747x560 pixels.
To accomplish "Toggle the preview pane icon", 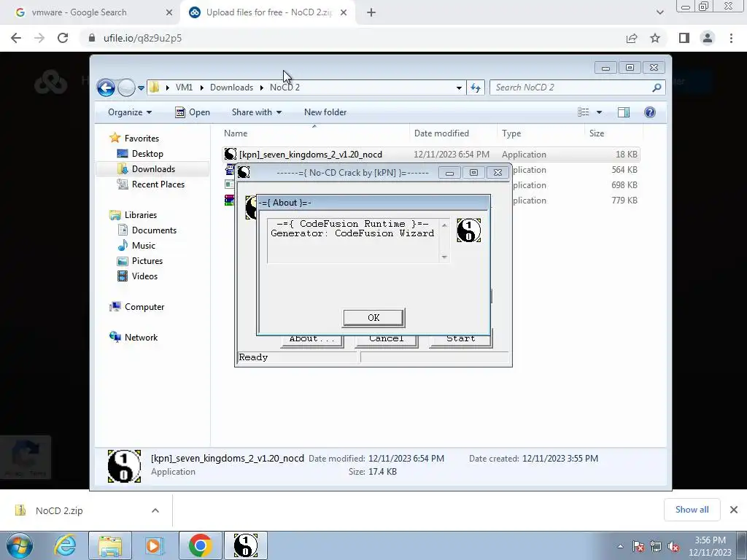I will 624,112.
